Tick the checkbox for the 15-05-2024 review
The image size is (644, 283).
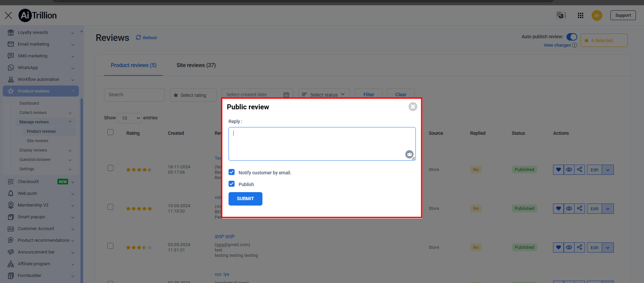coord(110,207)
